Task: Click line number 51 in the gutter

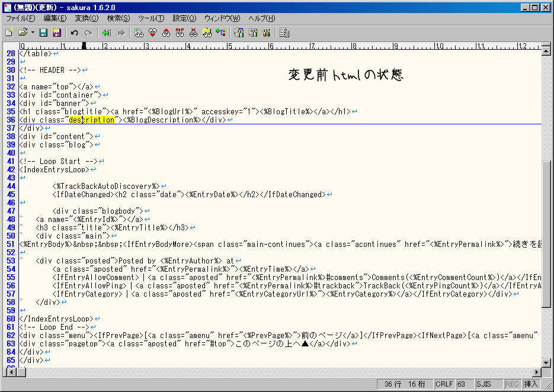Action: click(x=11, y=244)
